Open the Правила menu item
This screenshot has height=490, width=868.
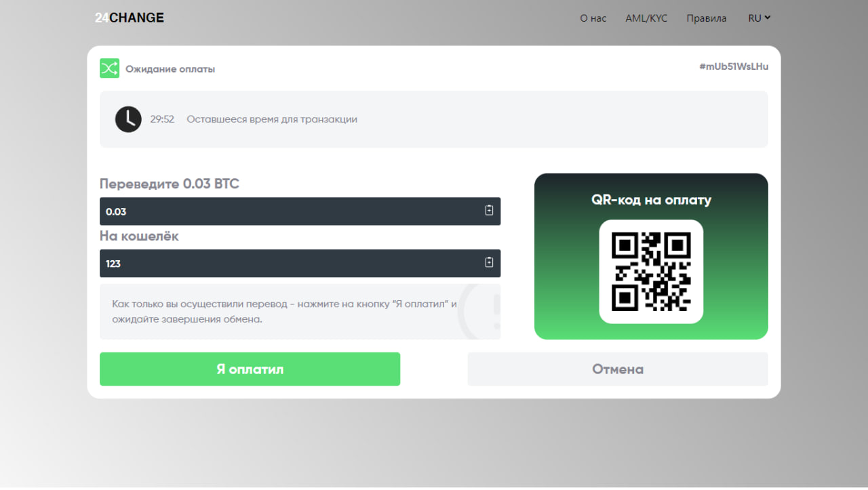point(706,18)
